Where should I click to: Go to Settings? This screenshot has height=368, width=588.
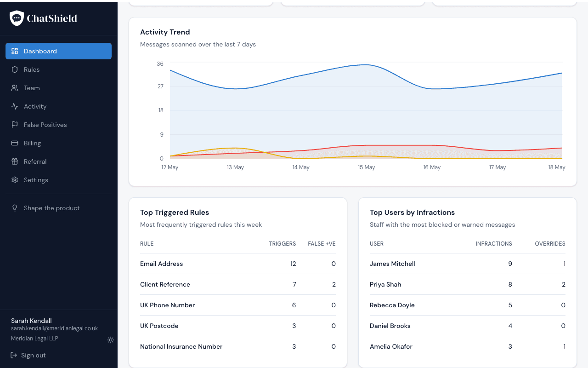[58, 180]
